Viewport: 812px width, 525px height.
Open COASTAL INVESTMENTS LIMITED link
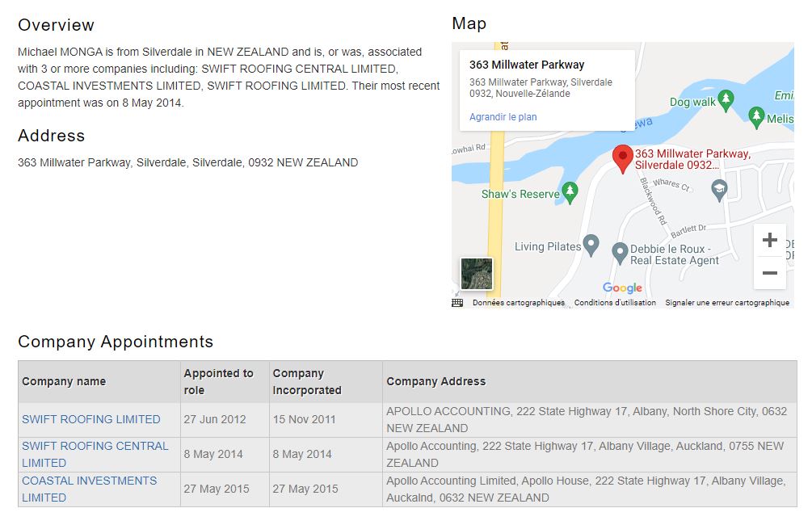89,489
